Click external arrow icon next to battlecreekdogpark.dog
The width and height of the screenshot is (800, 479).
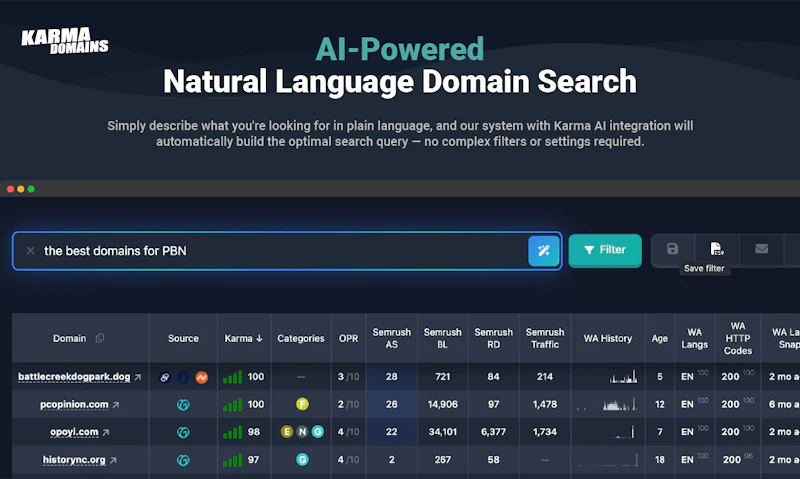[x=137, y=377]
